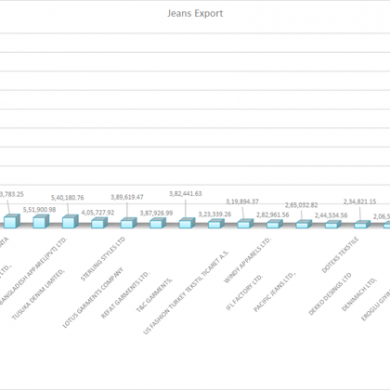
Task: Select the PACIFIC JEANS LTD. axis label
Action: pyautogui.click(x=275, y=292)
